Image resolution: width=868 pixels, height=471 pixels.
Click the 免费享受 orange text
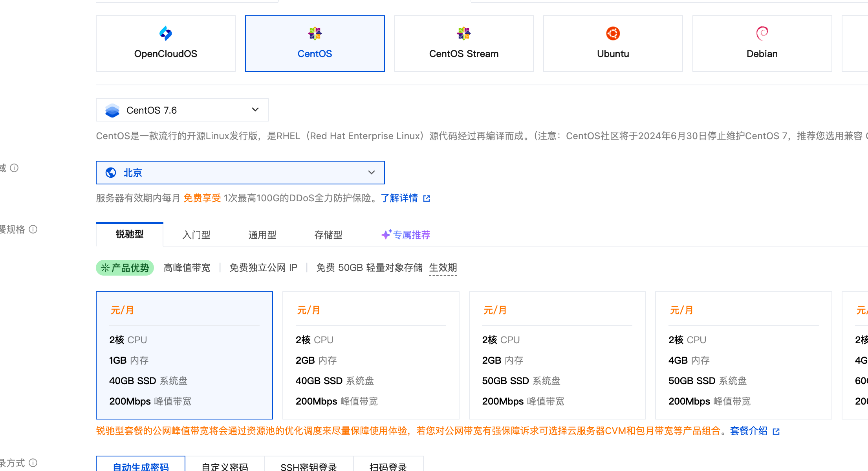pos(202,198)
